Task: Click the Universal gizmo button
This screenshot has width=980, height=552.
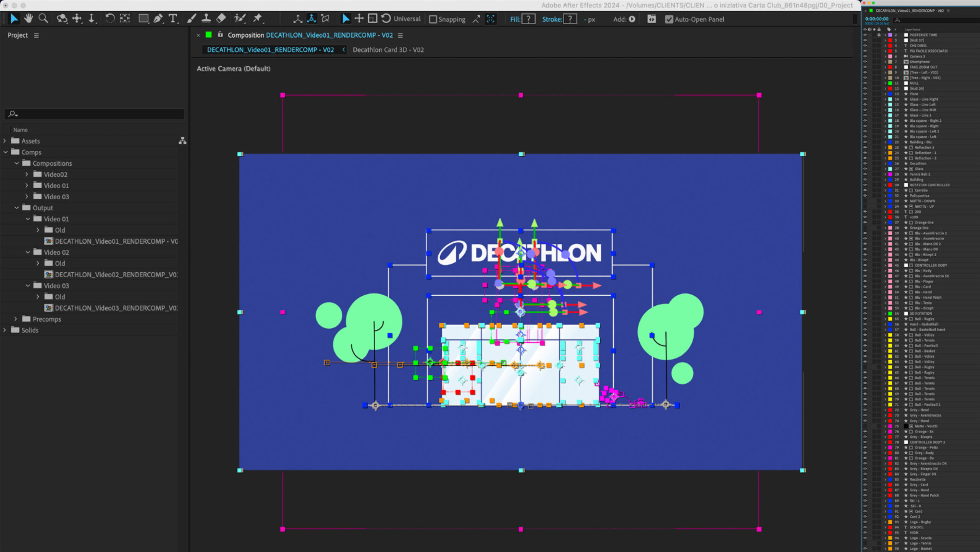Action: click(x=407, y=19)
